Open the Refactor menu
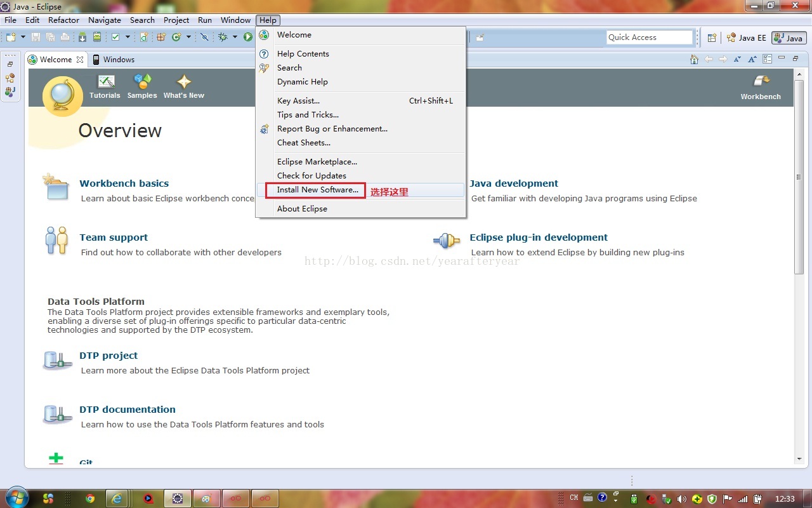The image size is (812, 508). pos(64,20)
